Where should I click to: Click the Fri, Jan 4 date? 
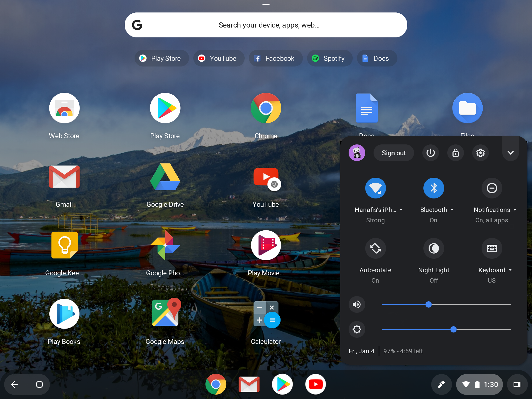[362, 351]
